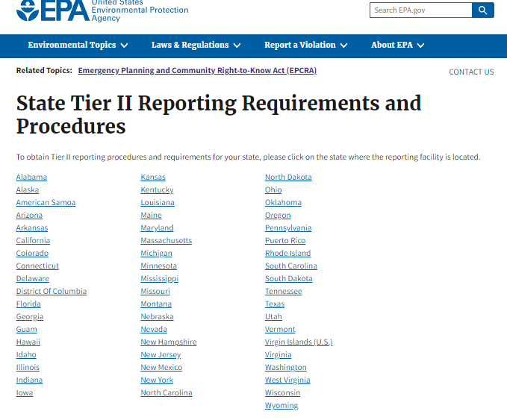Open the Alabama link
Screen dimensions: 507x420
click(31, 177)
